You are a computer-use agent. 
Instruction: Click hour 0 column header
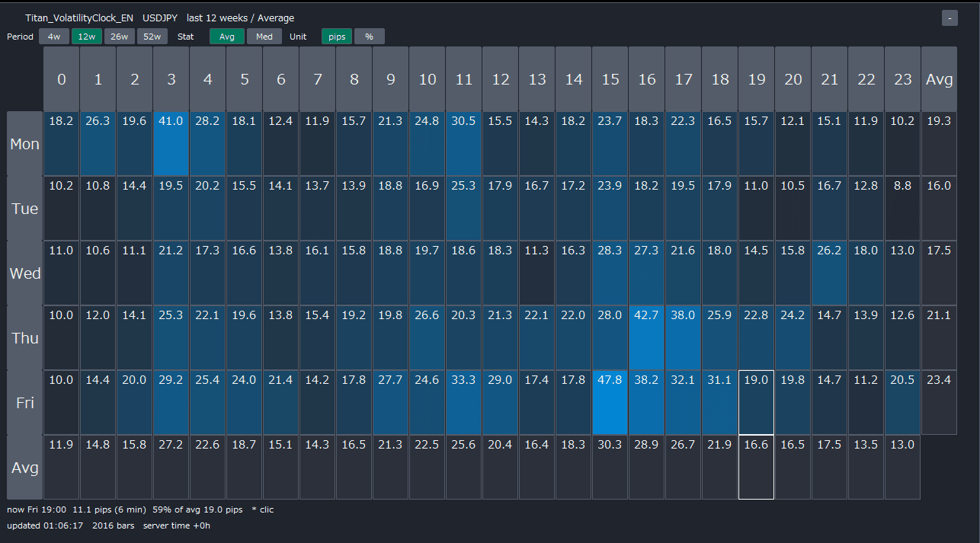[62, 79]
